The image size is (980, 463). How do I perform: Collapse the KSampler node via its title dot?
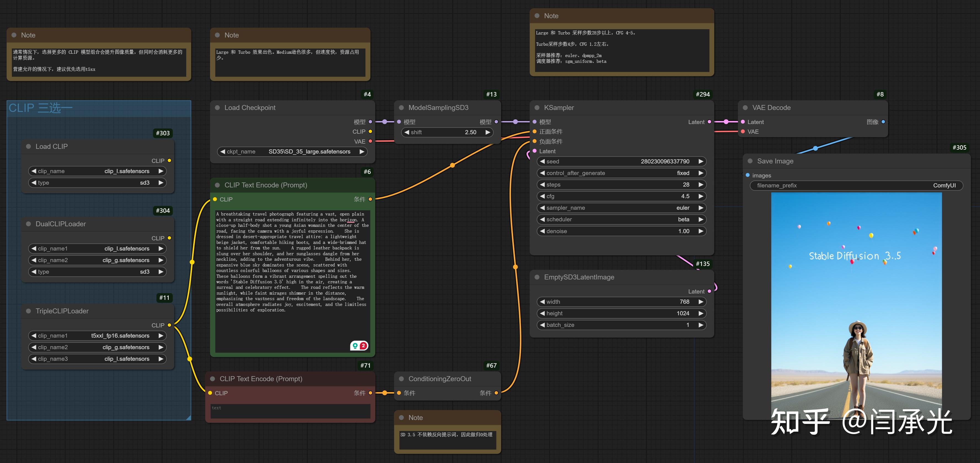[537, 108]
